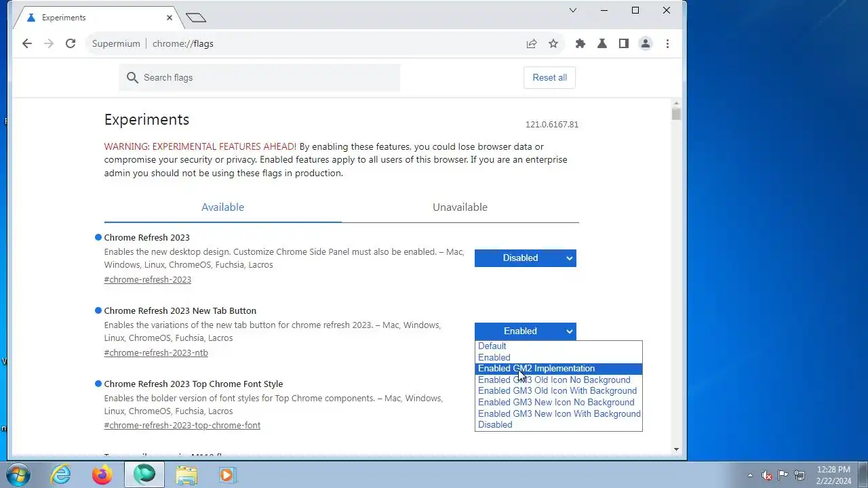Open the Action Center flag tray icon
Screen dimensions: 868x488
(x=783, y=475)
